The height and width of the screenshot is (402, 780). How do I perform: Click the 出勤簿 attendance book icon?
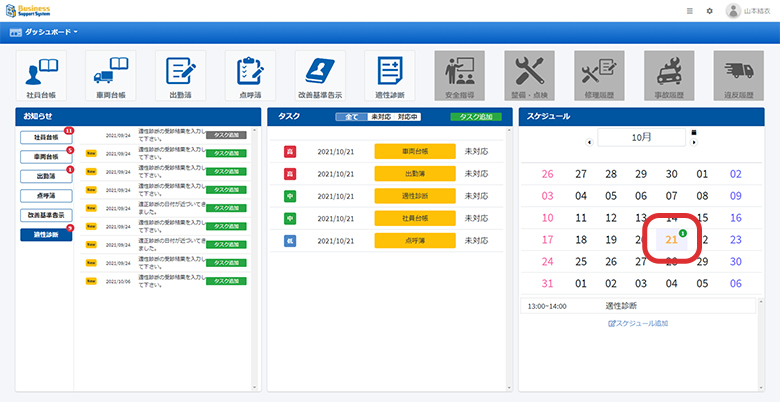point(180,76)
